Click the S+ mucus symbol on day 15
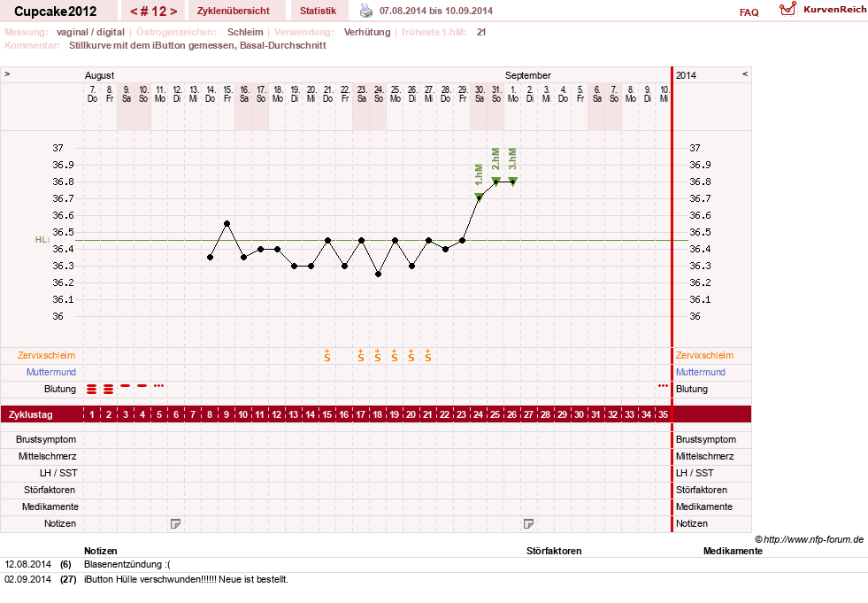 [x=327, y=355]
